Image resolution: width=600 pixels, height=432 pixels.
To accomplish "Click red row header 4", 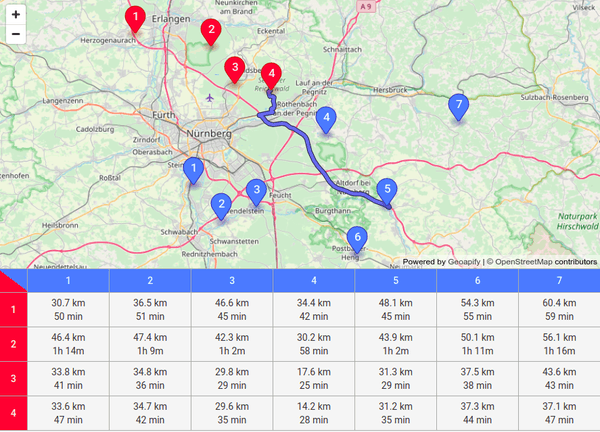I will [x=13, y=413].
